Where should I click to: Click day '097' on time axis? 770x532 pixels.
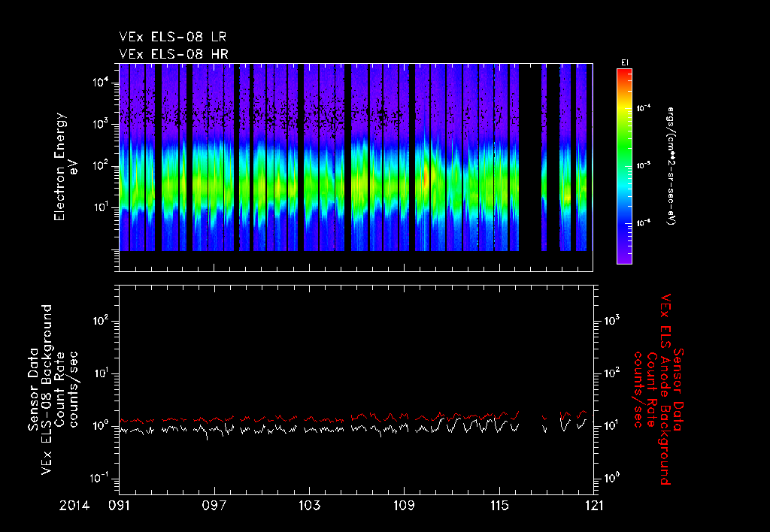click(x=214, y=506)
